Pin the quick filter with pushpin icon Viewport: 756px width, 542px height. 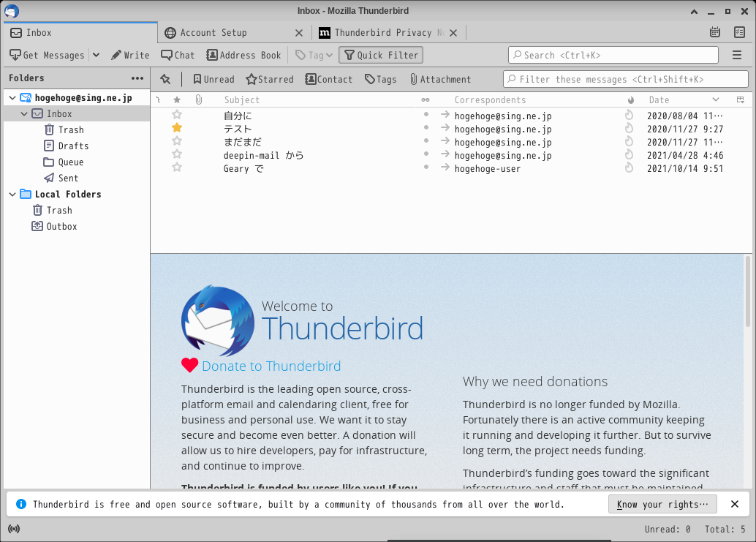tap(165, 79)
